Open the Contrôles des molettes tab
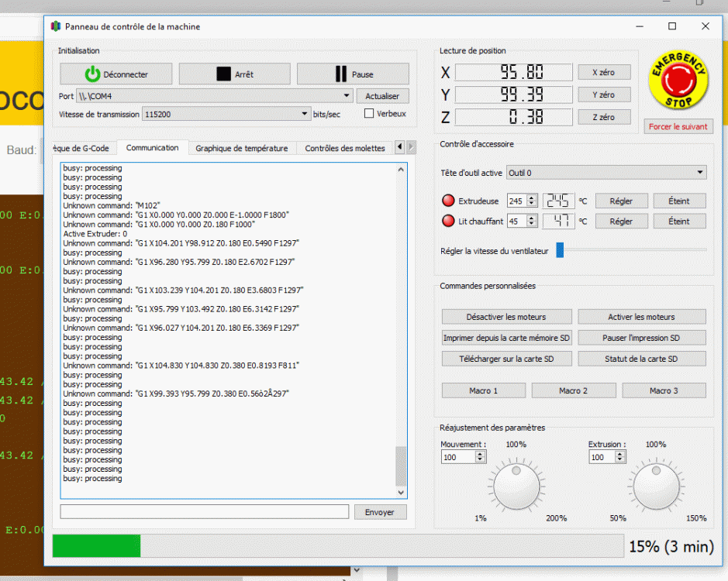Viewport: 728px width, 581px height. pyautogui.click(x=344, y=148)
